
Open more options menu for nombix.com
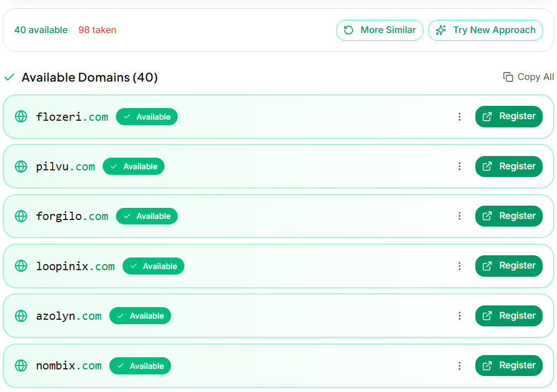pos(459,366)
